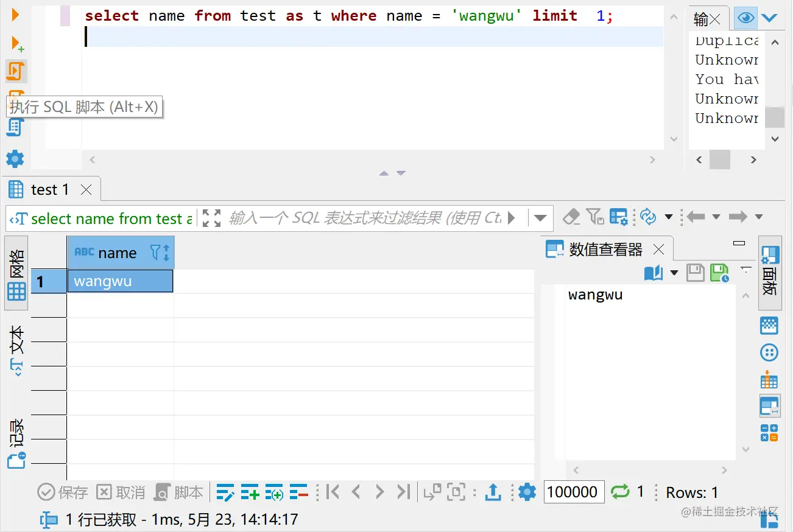793x532 pixels.
Task: Click the 脚本 script button
Action: (179, 492)
